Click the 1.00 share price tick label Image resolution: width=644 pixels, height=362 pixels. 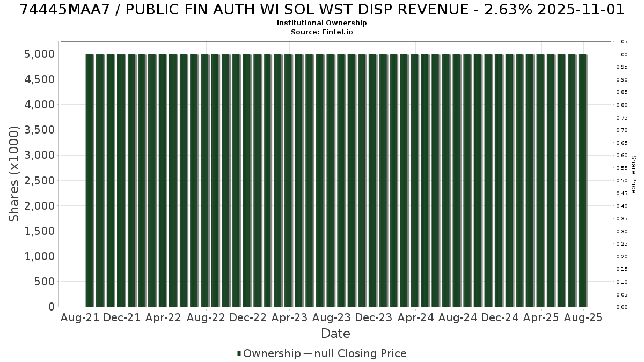coord(622,54)
